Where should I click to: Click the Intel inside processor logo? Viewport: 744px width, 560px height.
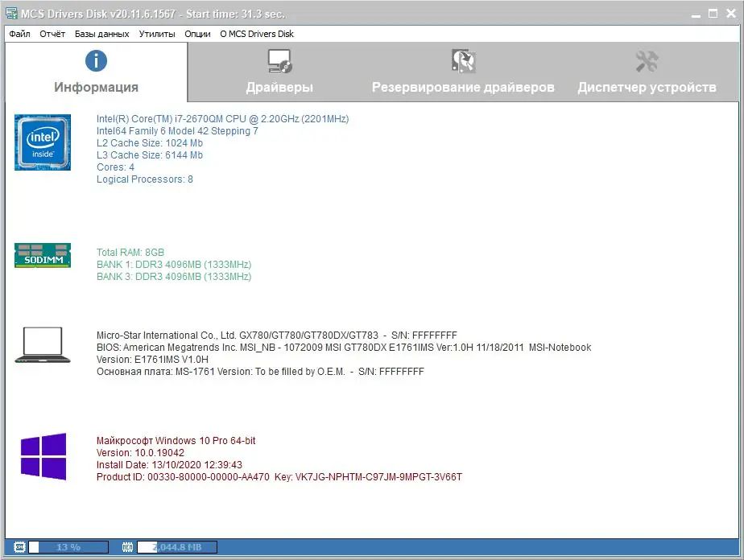tap(43, 142)
